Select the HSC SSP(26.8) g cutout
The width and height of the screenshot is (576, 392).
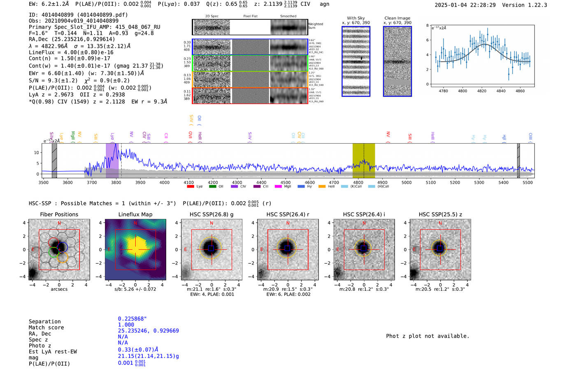[211, 250]
